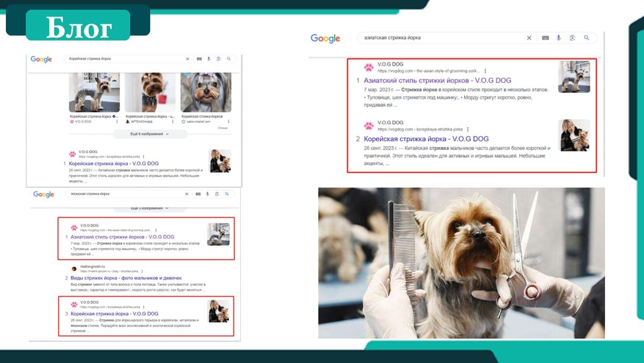Click the paw favicon of result 2 in the 'азиатская' window

[x=369, y=126]
